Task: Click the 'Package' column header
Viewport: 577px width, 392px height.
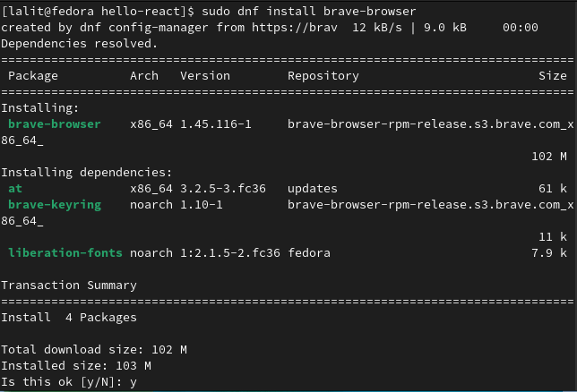Action: coord(33,76)
